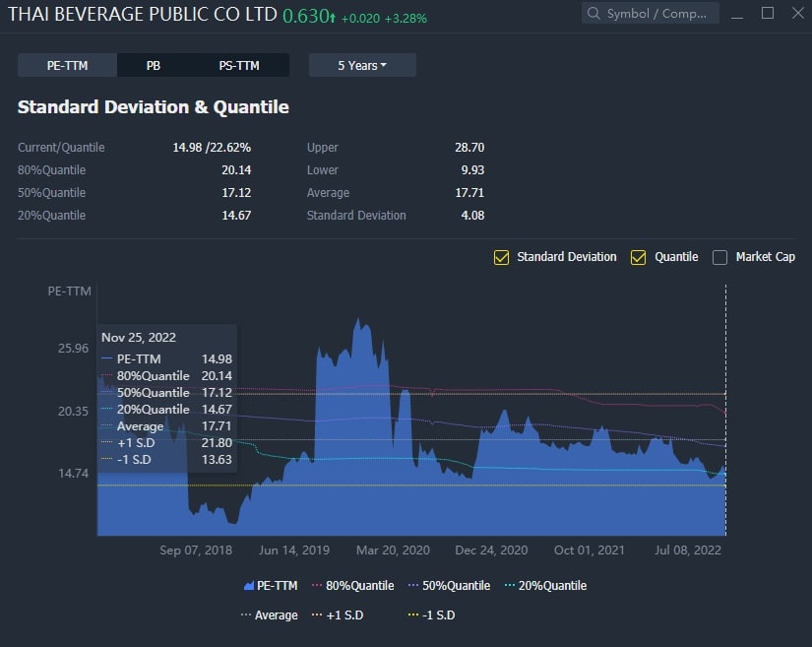Toggle +1 S.D line in chart legend
The width and height of the screenshot is (812, 647).
click(x=338, y=615)
